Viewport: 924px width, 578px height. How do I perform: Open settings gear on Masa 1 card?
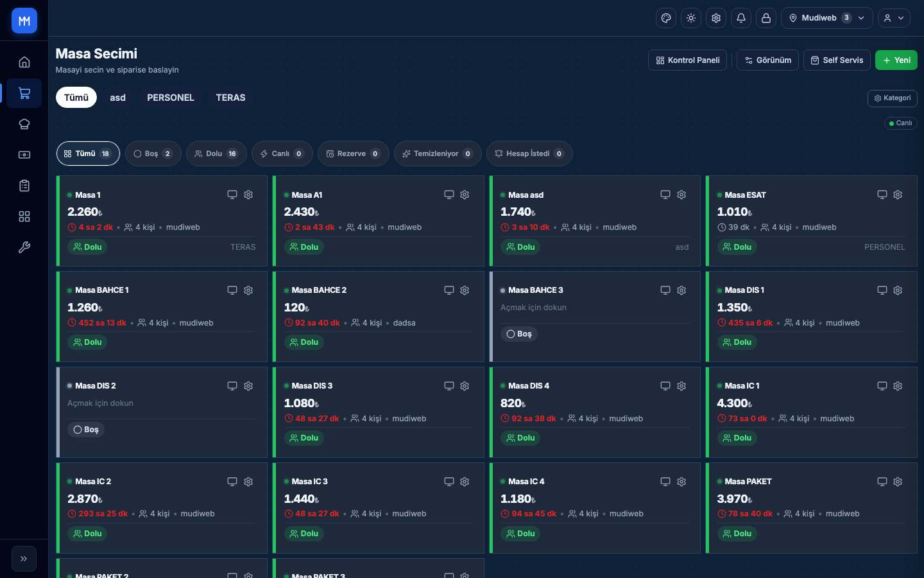click(x=248, y=195)
